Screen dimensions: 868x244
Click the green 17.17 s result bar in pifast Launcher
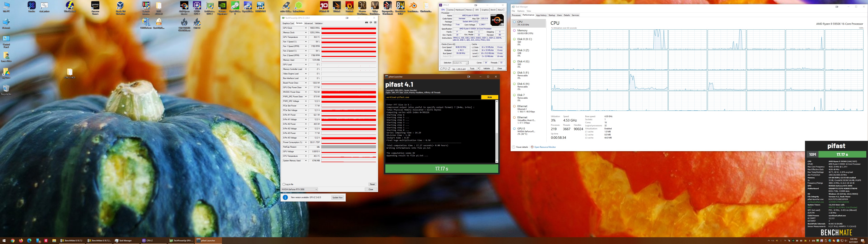[441, 168]
